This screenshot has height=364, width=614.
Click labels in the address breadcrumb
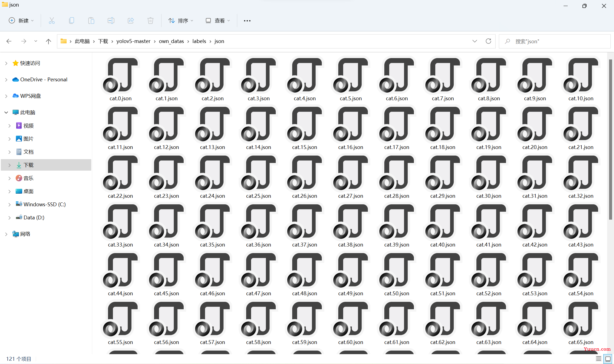[x=199, y=41]
